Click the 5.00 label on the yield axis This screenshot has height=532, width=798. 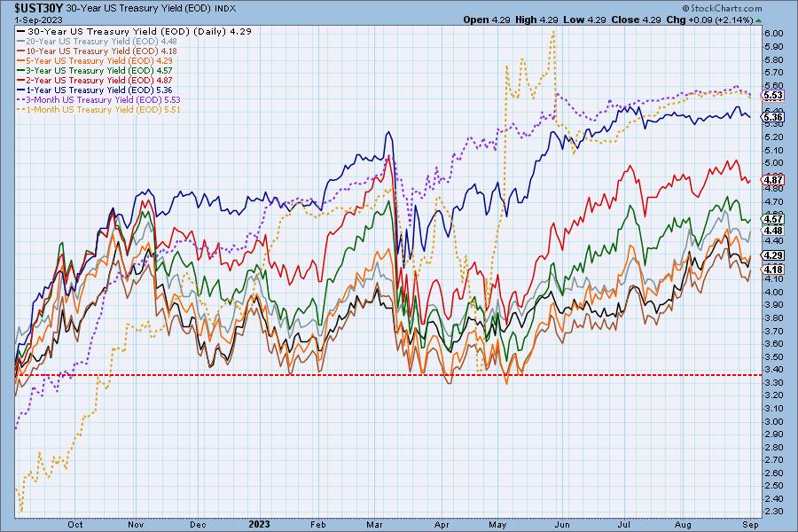point(774,163)
